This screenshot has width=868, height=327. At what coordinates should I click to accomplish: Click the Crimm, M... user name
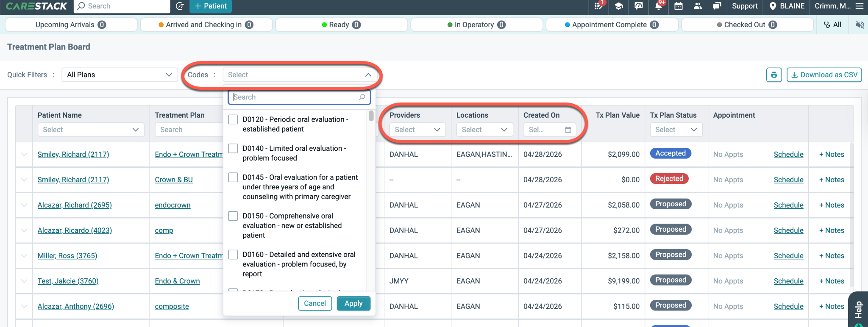pos(832,6)
